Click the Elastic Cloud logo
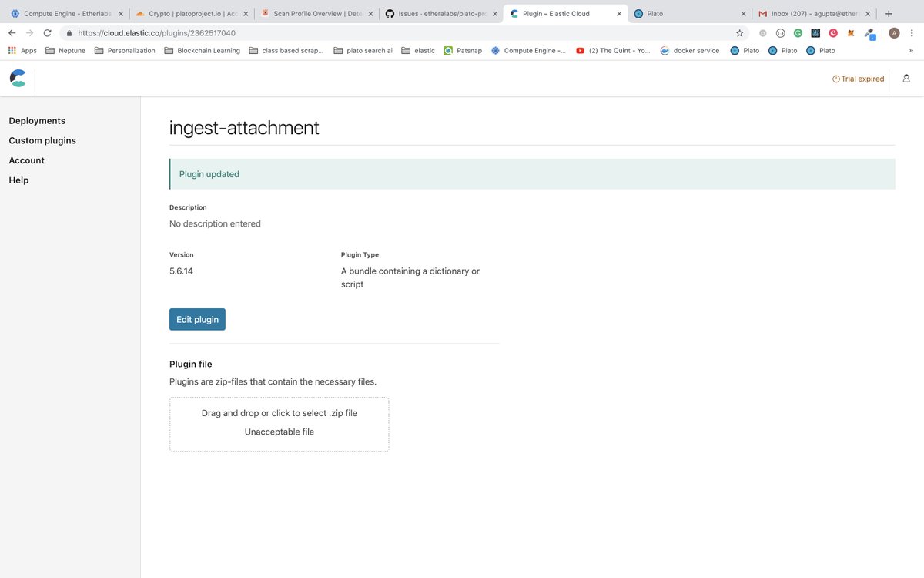924x578 pixels. pyautogui.click(x=18, y=79)
